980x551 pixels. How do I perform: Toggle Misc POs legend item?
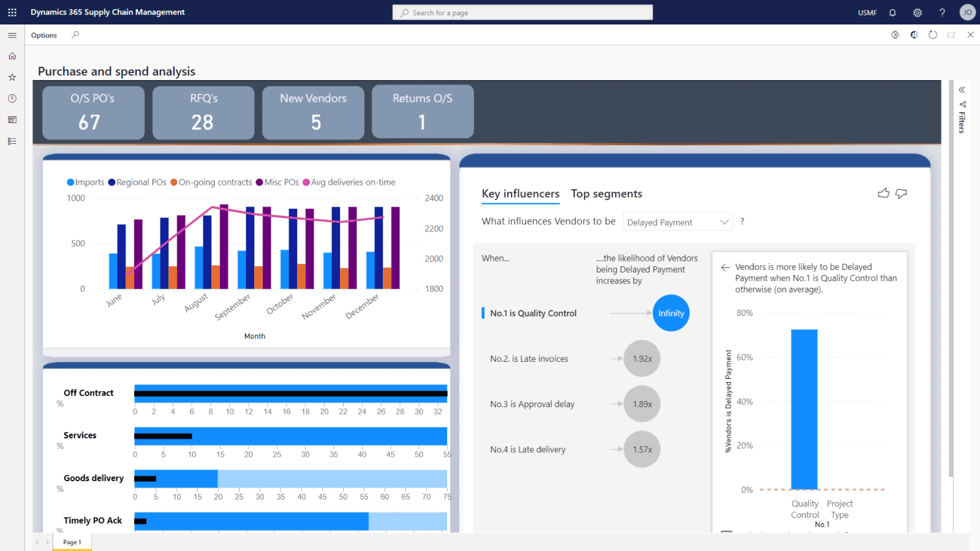pyautogui.click(x=277, y=182)
